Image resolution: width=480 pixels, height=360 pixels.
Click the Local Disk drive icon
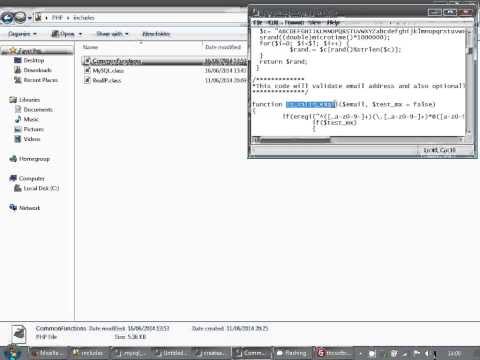click(x=18, y=188)
